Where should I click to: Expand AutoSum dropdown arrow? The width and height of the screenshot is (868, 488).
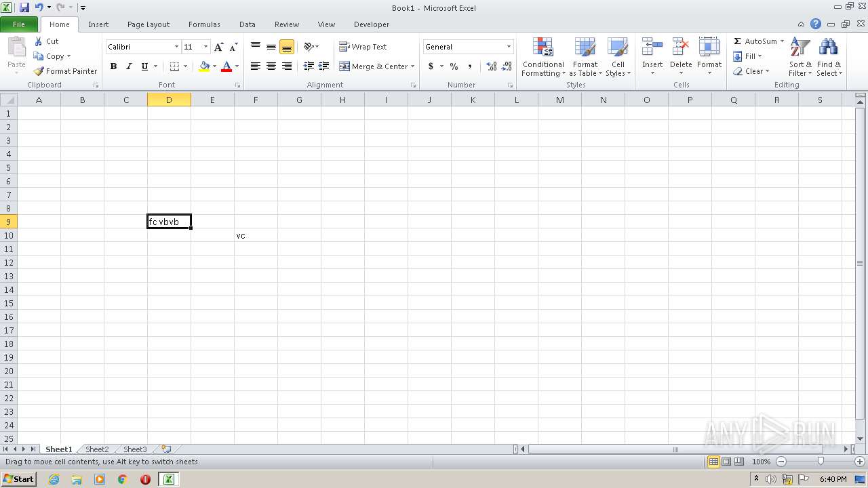point(782,41)
